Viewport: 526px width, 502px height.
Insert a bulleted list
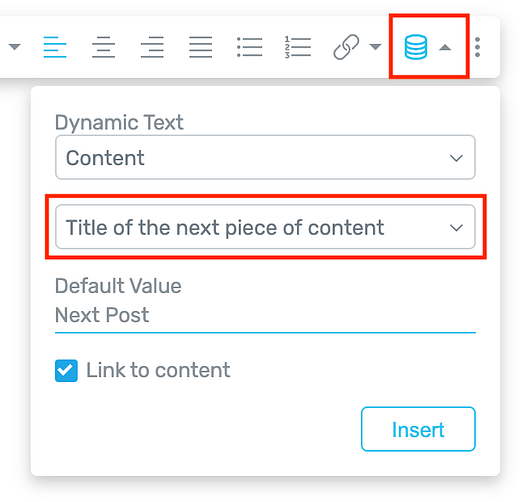249,47
